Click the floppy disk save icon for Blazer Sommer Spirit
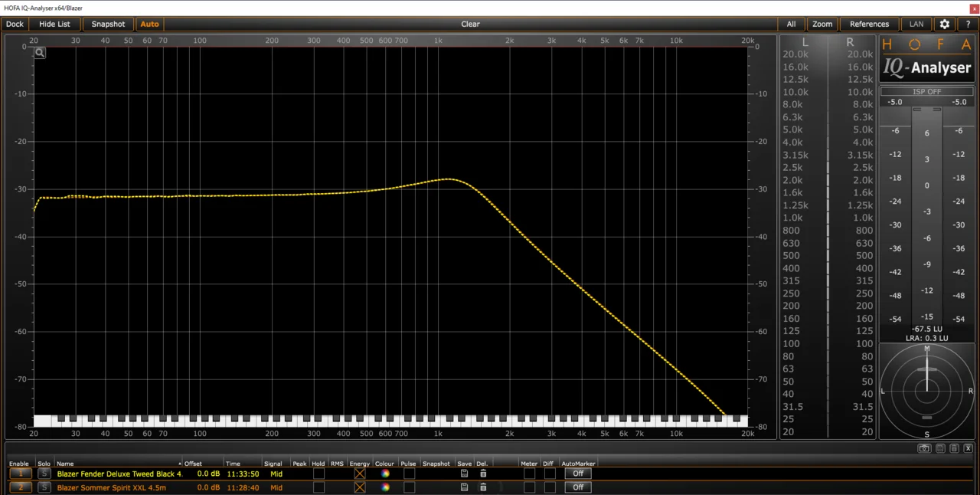Screen dimensions: 980x495 pos(464,487)
